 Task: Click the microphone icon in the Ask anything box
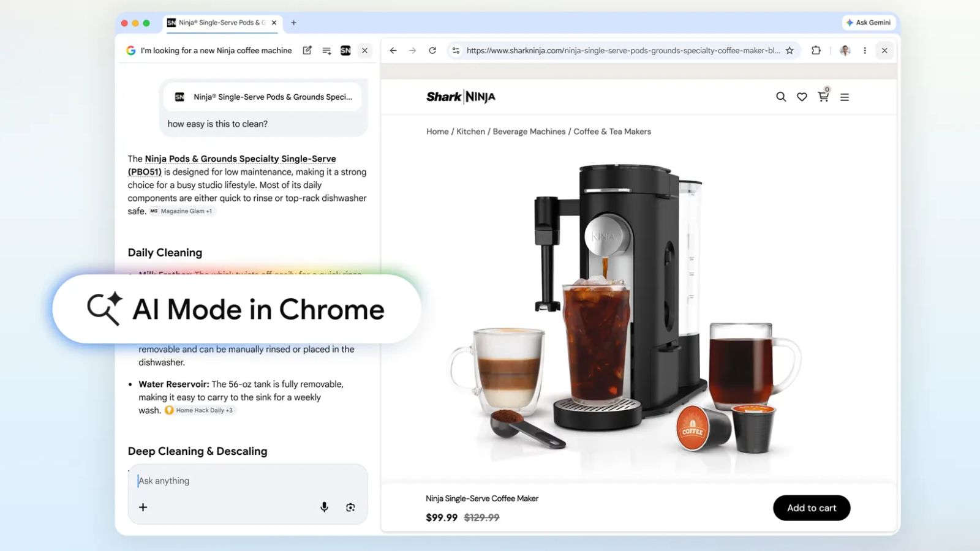coord(324,507)
